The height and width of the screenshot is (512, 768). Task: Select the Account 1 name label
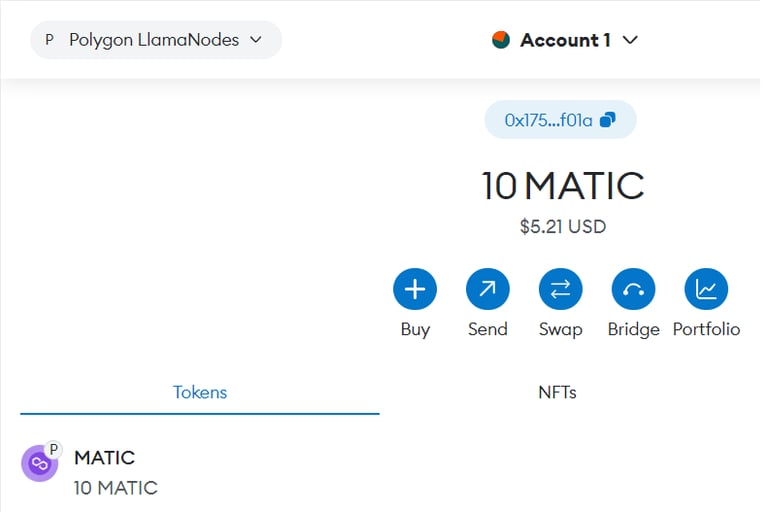coord(565,40)
